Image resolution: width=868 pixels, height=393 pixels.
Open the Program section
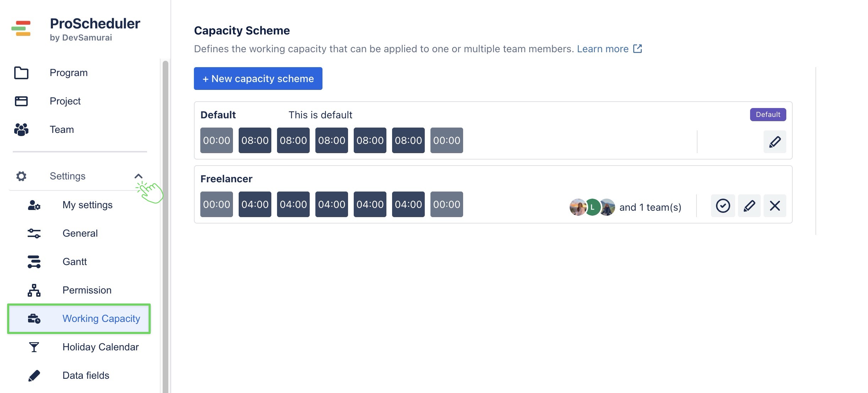69,73
